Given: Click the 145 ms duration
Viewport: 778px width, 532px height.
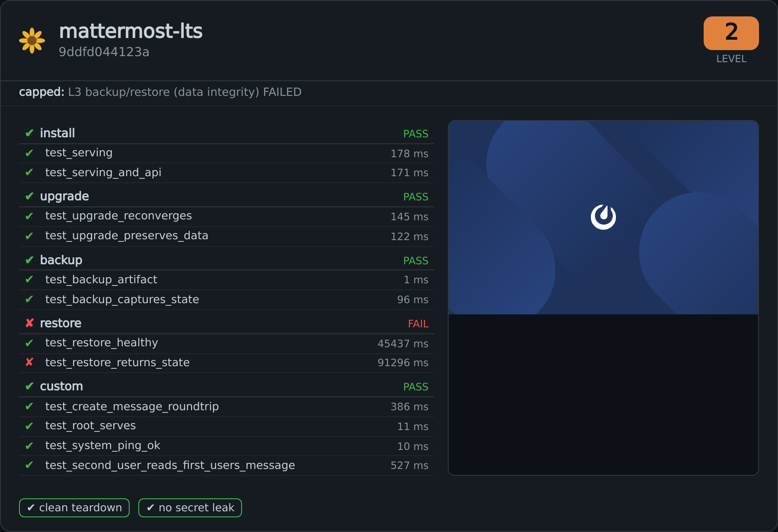Looking at the screenshot, I should pyautogui.click(x=410, y=217).
